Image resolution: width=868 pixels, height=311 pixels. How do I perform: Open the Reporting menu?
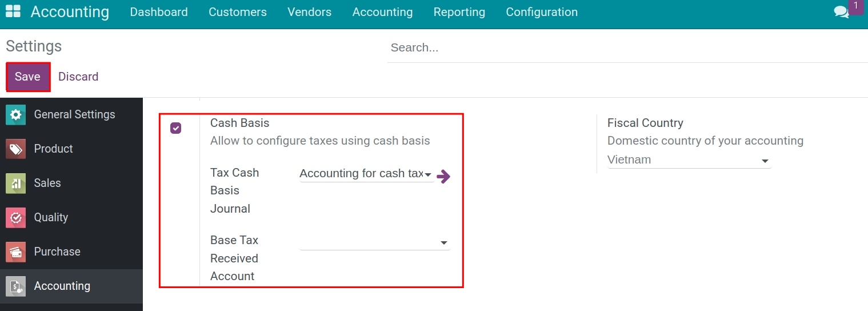(459, 12)
